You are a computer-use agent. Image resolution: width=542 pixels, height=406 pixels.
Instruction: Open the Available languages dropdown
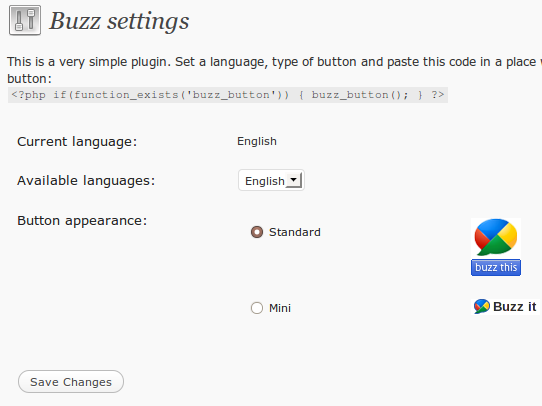pos(271,180)
